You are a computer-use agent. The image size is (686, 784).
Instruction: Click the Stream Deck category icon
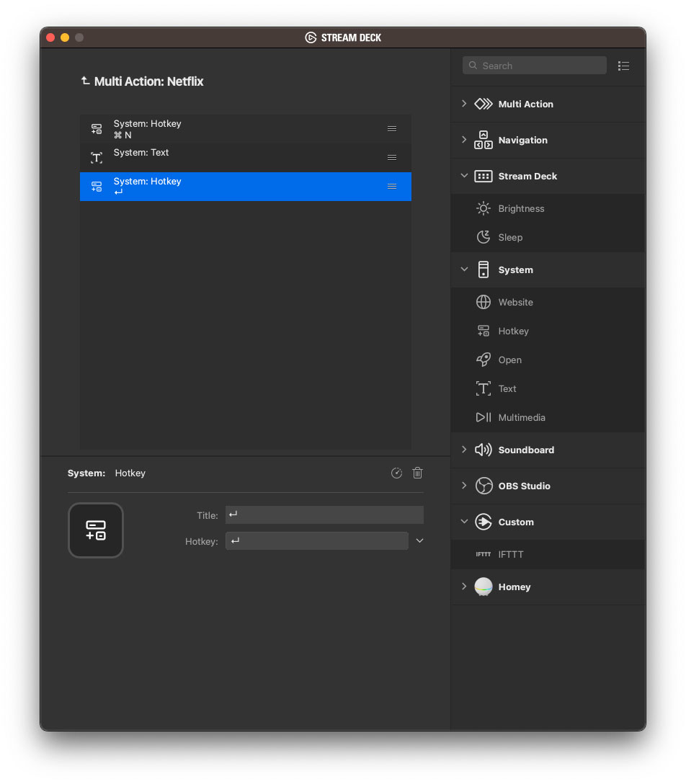pyautogui.click(x=484, y=176)
